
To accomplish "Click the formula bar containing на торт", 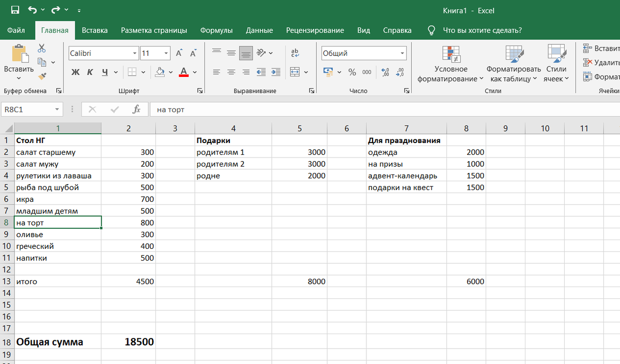I will pos(384,109).
